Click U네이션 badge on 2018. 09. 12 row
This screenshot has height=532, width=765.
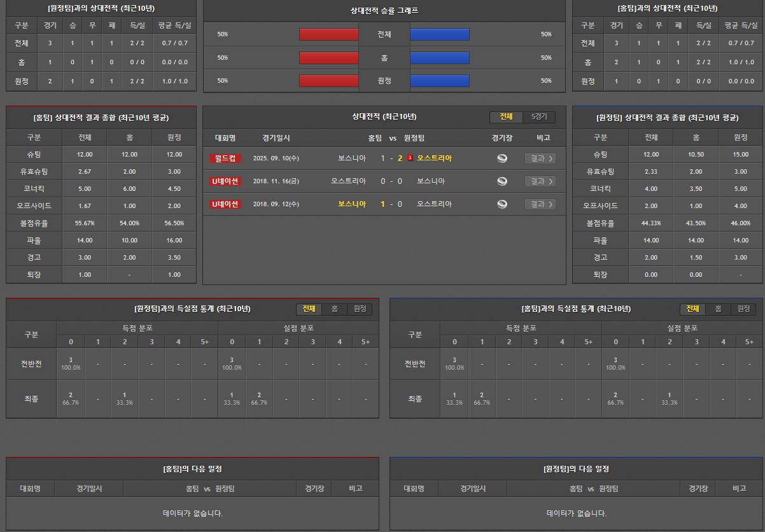pyautogui.click(x=225, y=204)
